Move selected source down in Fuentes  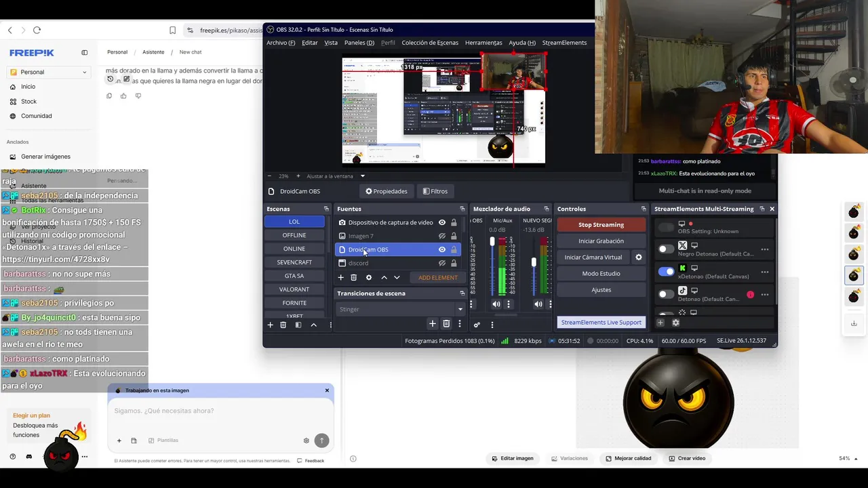coord(397,277)
